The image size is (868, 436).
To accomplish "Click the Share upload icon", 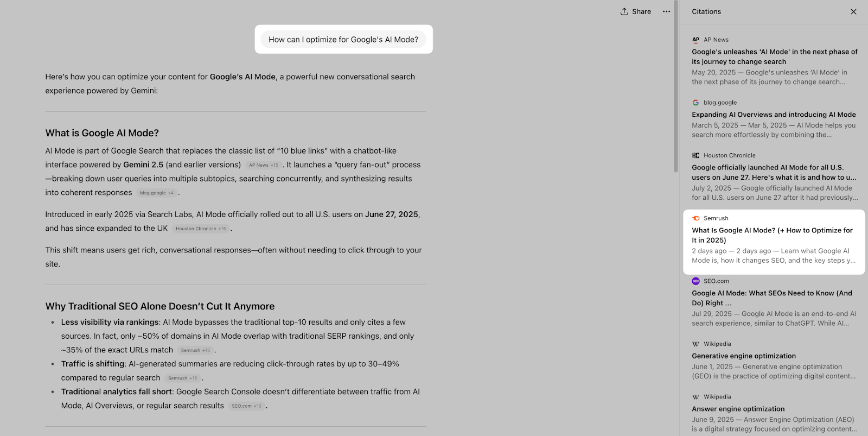I will click(624, 11).
